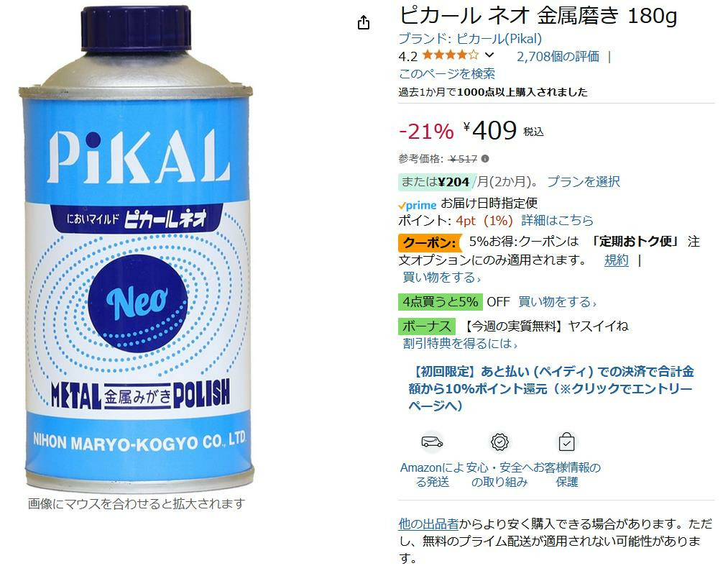Image resolution: width=728 pixels, height=571 pixels.
Task: Click このページを検索 link
Action: (x=446, y=73)
